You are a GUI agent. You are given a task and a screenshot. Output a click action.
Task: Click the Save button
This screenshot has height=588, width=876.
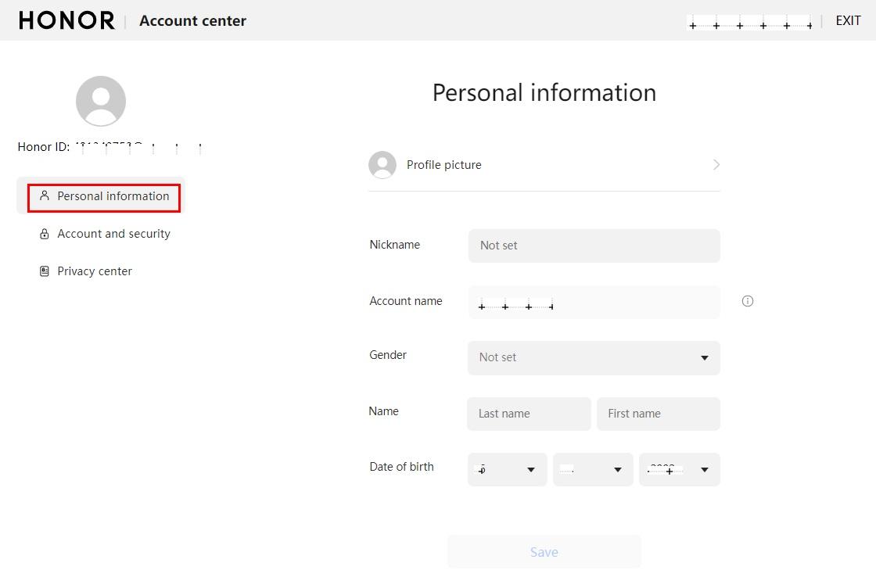(x=544, y=551)
